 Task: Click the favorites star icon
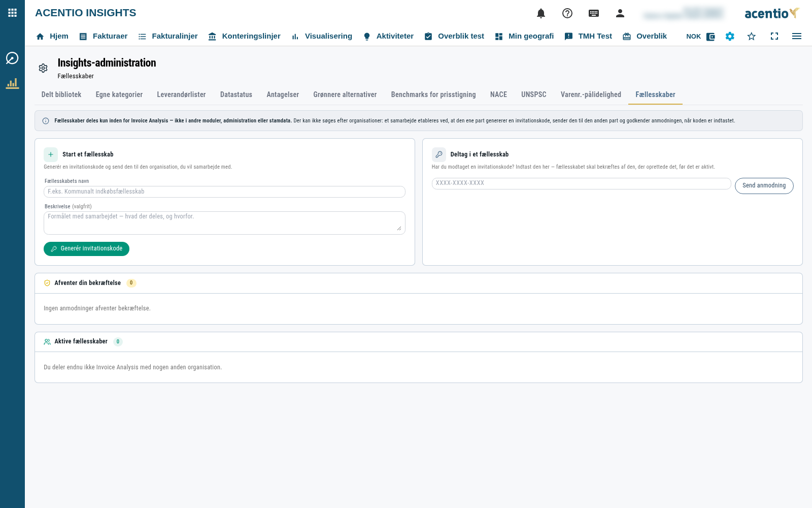752,37
